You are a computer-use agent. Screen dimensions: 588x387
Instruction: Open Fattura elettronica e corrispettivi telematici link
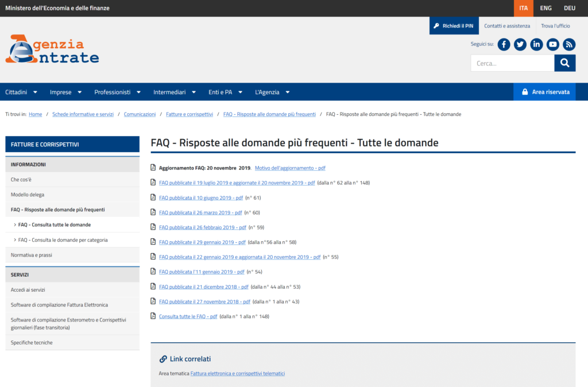[238, 373]
